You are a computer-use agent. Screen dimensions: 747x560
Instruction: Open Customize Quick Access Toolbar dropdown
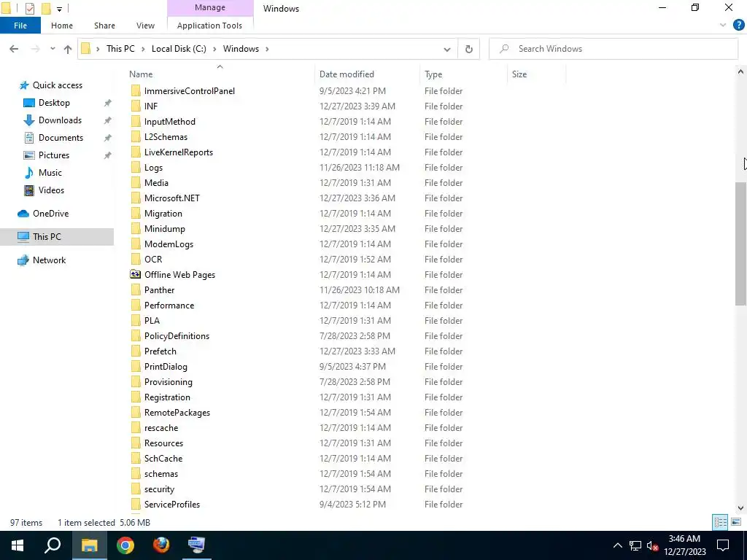(x=60, y=9)
